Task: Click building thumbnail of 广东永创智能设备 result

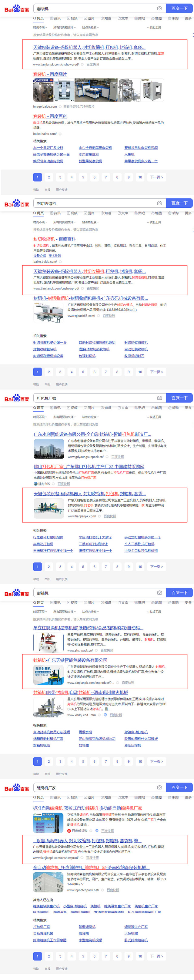Action: 49,449
